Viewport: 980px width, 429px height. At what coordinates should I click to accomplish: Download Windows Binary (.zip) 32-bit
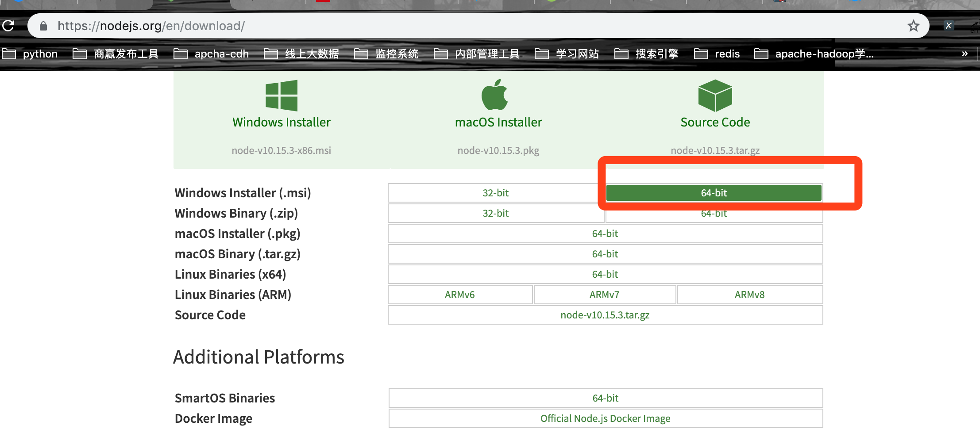coord(496,213)
